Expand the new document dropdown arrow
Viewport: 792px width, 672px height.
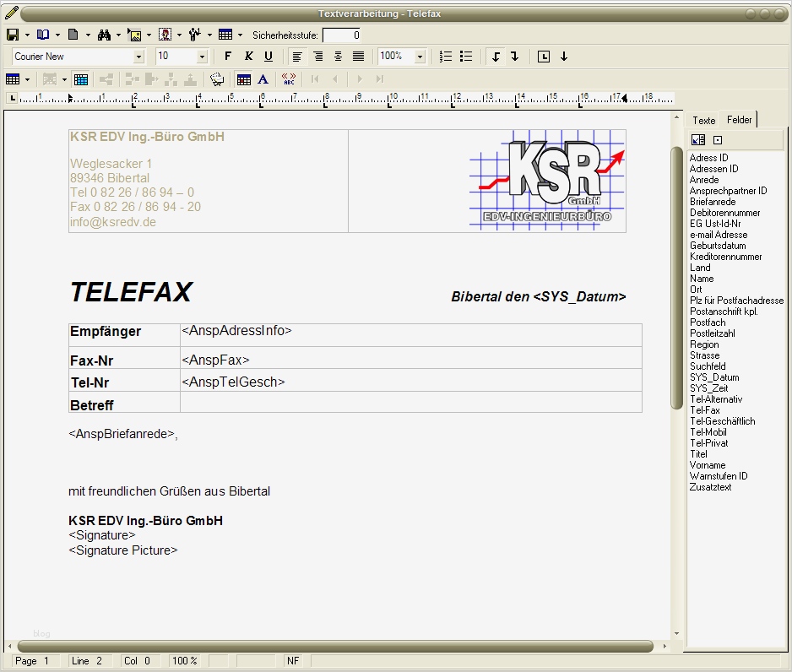tap(88, 35)
